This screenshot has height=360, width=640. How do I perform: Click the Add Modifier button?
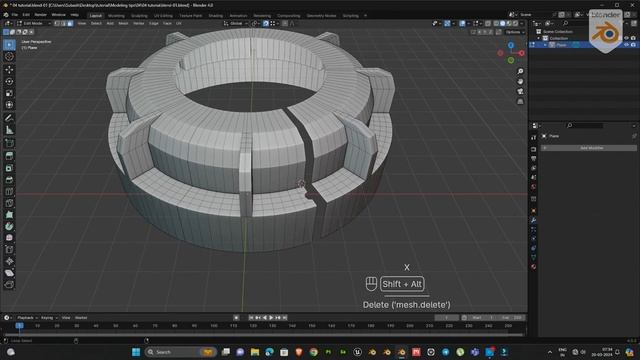point(589,148)
